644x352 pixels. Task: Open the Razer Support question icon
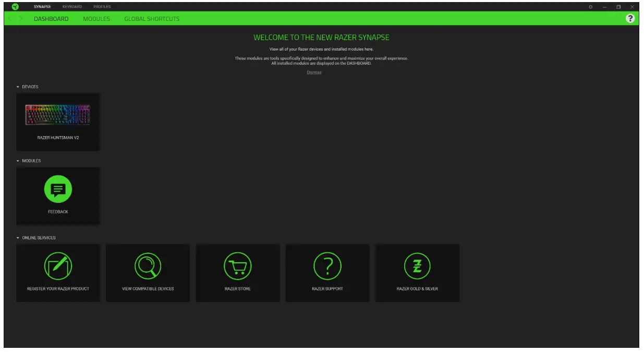(x=327, y=265)
